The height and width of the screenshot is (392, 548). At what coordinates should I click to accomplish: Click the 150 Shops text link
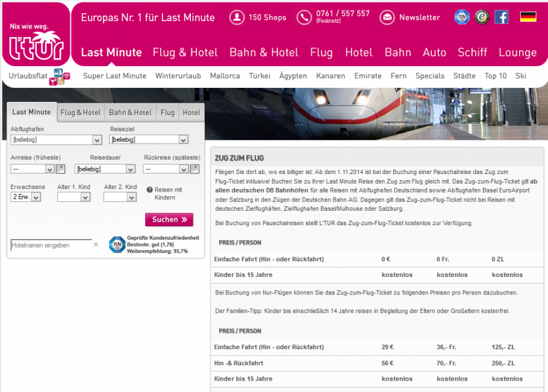click(267, 17)
